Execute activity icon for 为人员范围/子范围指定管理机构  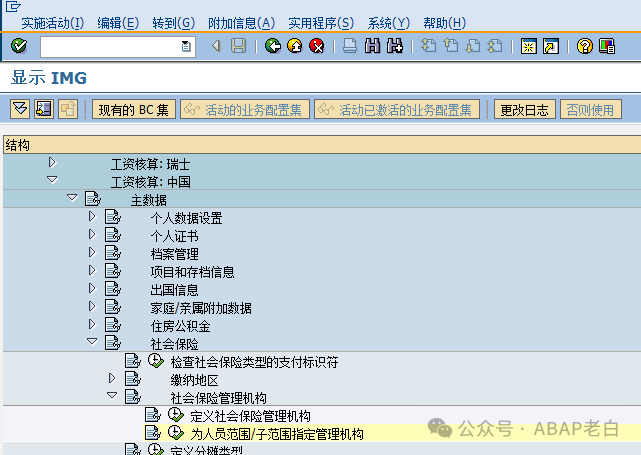pos(176,433)
